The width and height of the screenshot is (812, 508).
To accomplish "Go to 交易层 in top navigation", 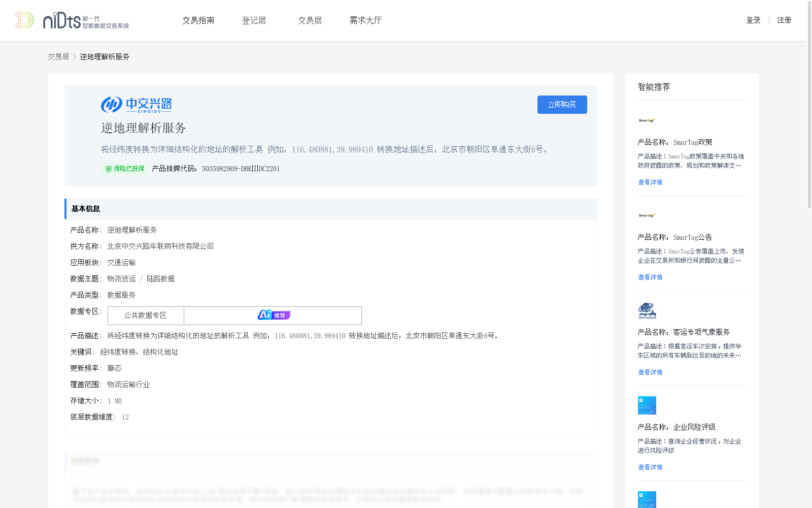I will click(x=310, y=20).
